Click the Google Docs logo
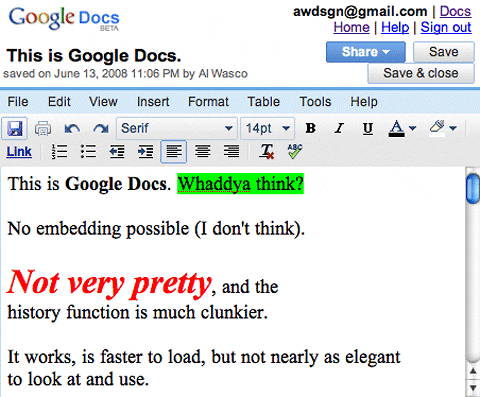The height and width of the screenshot is (397, 480). (x=64, y=19)
